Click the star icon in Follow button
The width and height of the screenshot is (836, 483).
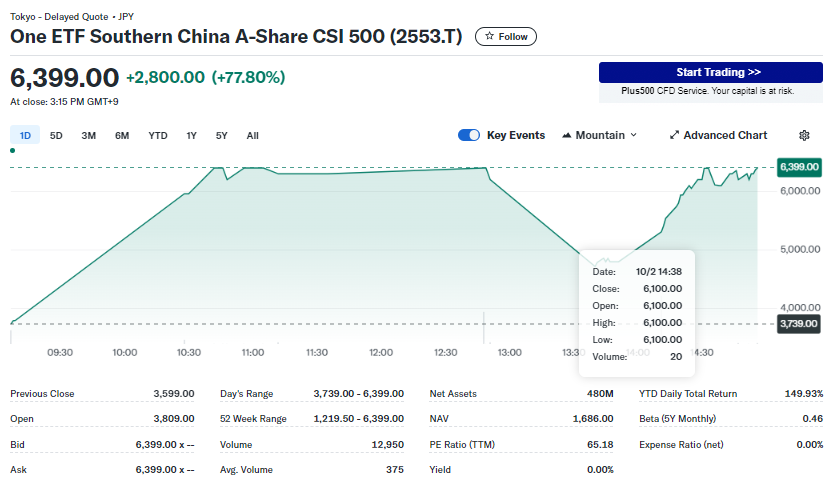489,36
